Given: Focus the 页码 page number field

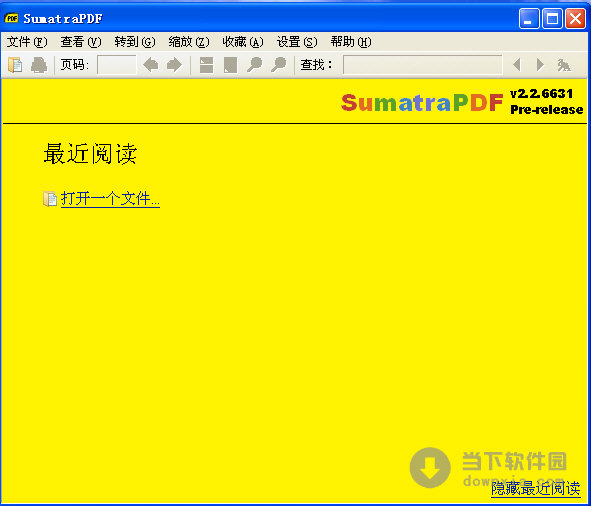Looking at the screenshot, I should pyautogui.click(x=116, y=65).
